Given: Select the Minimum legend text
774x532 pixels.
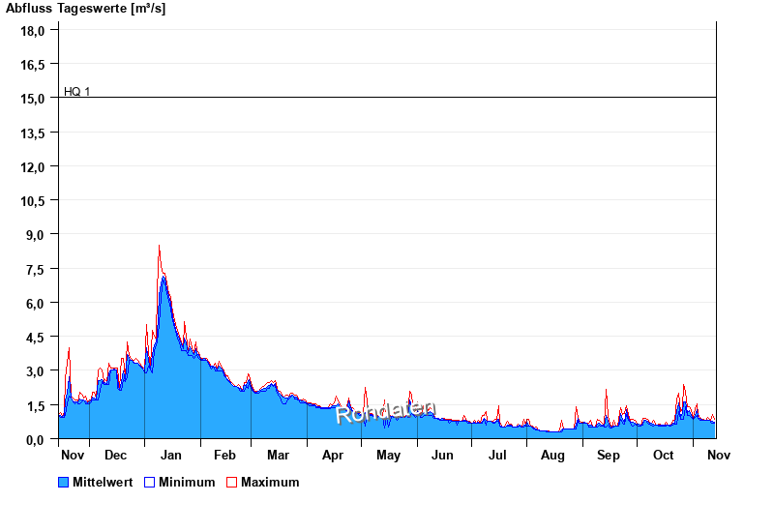Looking at the screenshot, I should tap(187, 482).
